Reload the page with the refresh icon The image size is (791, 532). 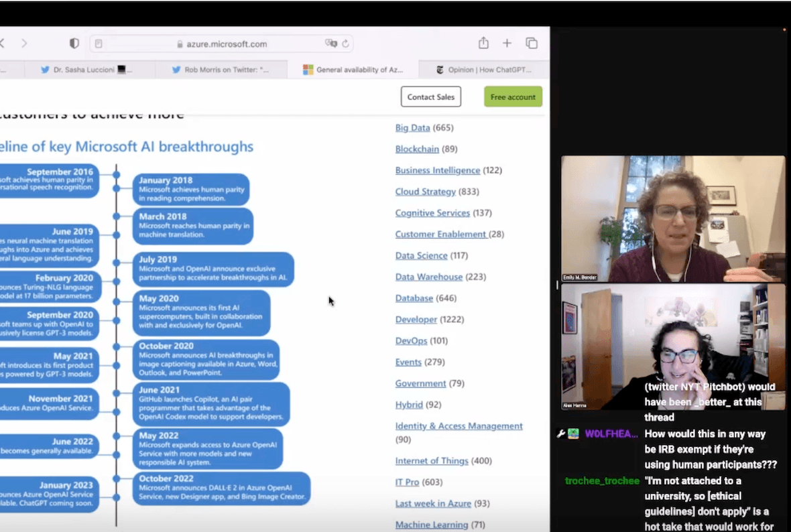pos(345,44)
